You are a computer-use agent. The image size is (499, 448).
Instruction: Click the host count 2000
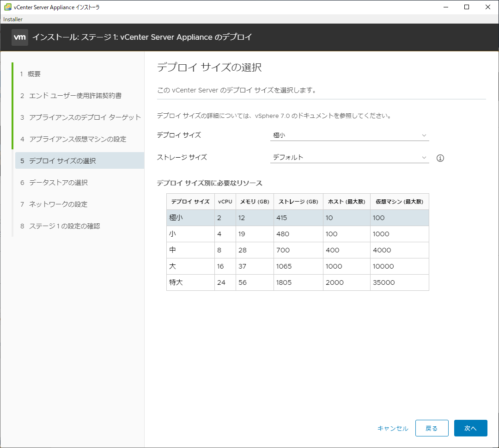(x=335, y=282)
